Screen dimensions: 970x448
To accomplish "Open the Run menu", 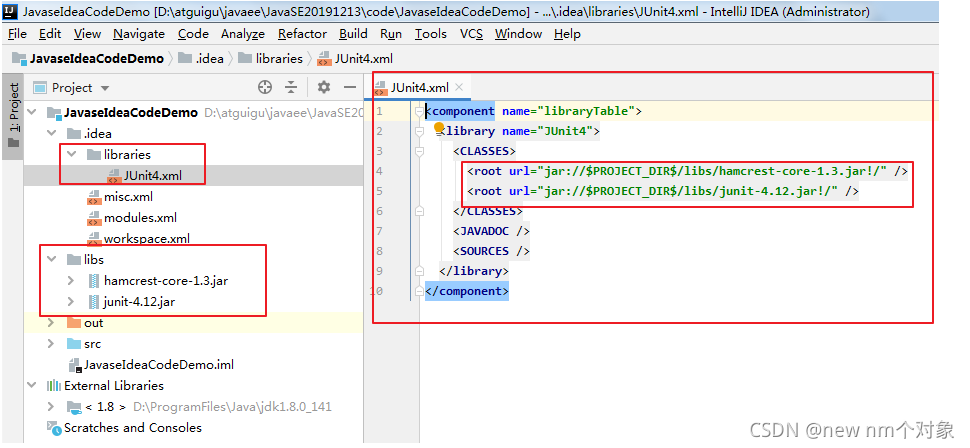I will pos(391,34).
